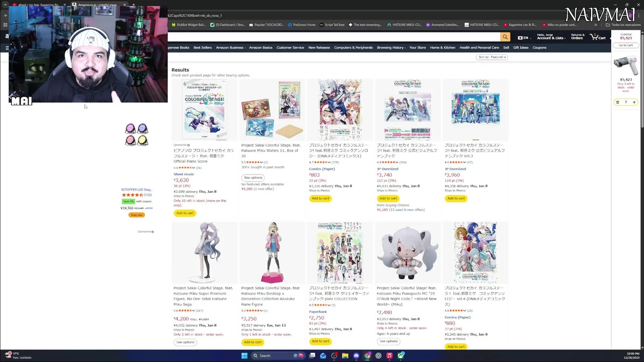This screenshot has height=362, width=644.
Task: Click the Sponsored info icon on Piano Score
Action: tap(188, 145)
